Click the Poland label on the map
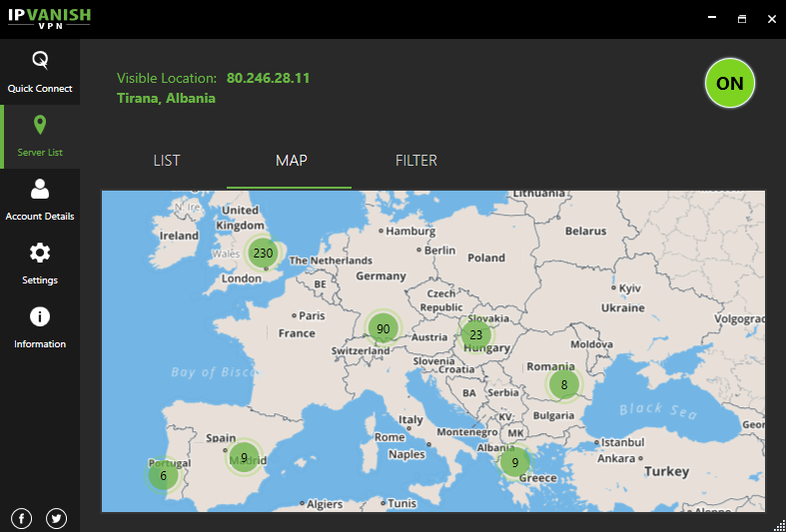 pyautogui.click(x=486, y=258)
